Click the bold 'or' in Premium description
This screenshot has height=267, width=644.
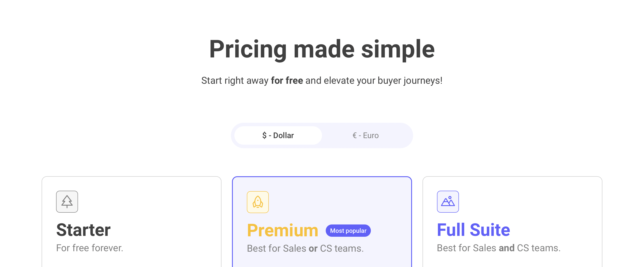313,249
